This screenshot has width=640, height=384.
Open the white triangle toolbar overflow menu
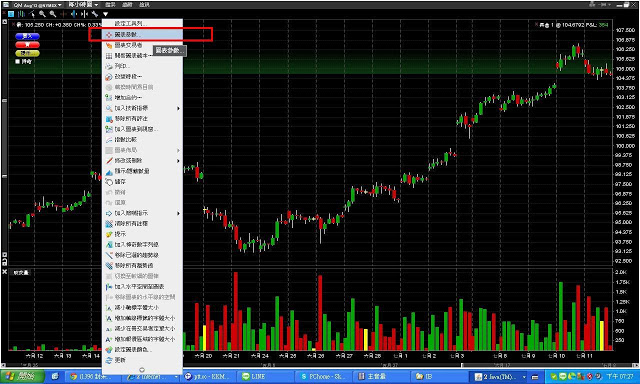click(105, 14)
